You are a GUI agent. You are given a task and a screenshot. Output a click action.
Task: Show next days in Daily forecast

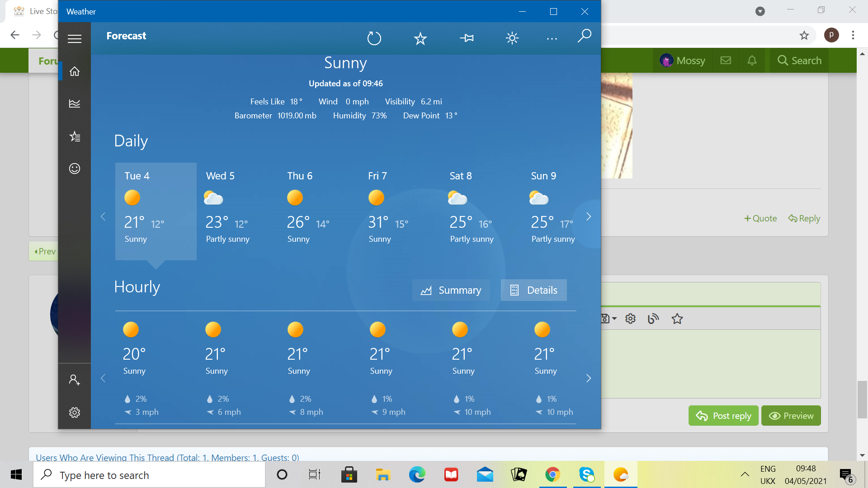(x=588, y=216)
